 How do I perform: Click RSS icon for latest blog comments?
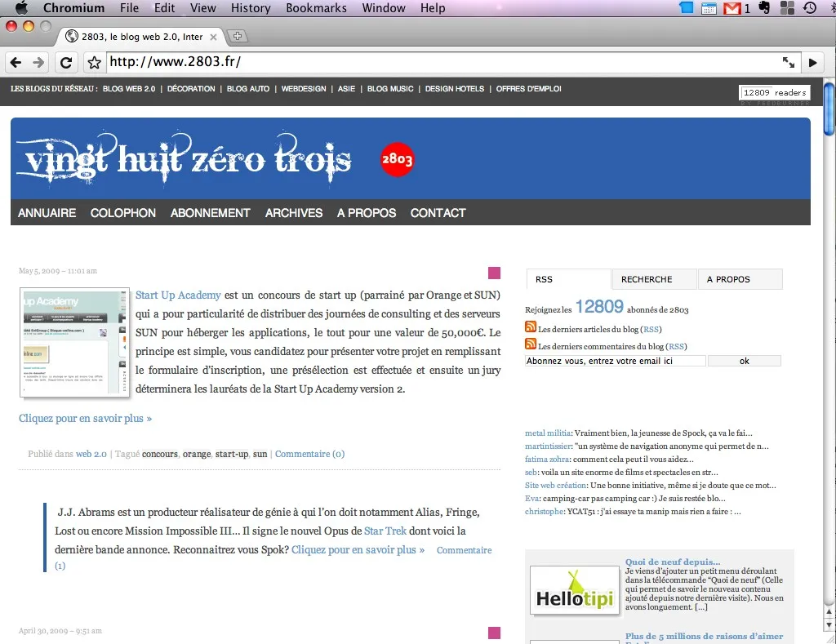click(x=531, y=344)
